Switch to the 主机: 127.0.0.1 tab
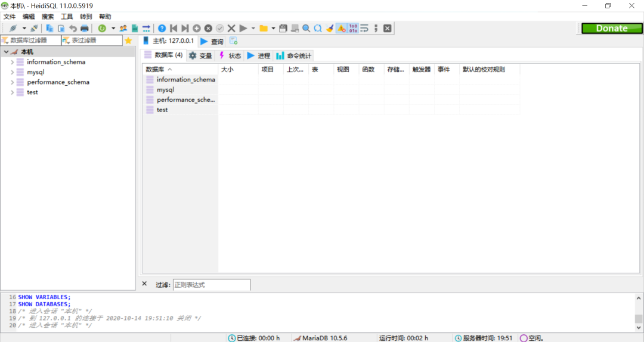The width and height of the screenshot is (644, 342). coord(168,41)
